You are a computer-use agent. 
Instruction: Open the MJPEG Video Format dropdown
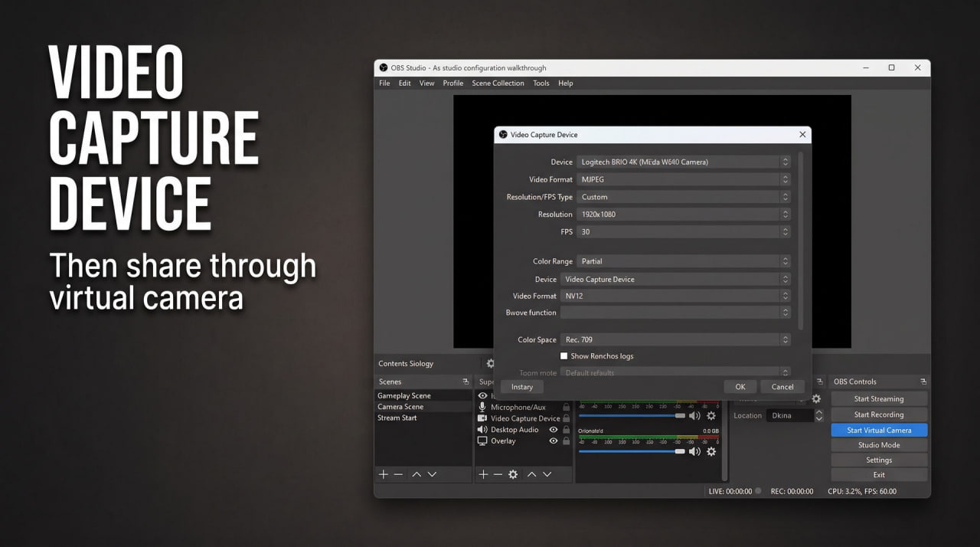683,179
